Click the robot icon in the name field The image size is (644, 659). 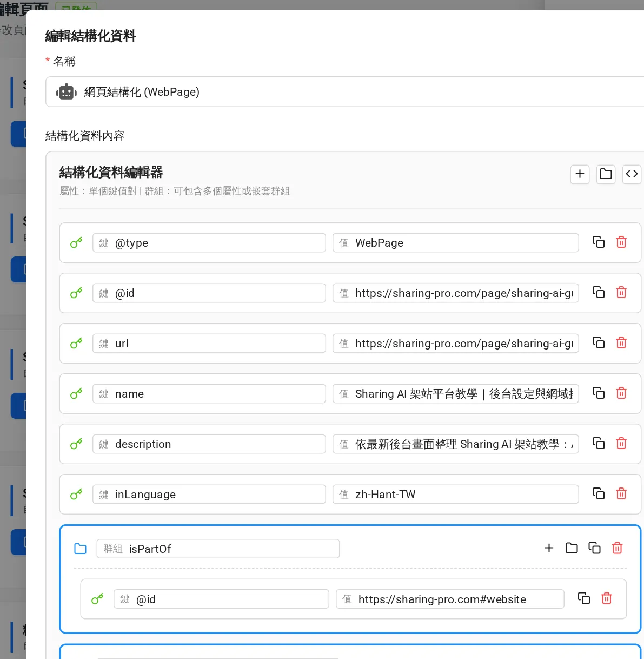point(67,92)
